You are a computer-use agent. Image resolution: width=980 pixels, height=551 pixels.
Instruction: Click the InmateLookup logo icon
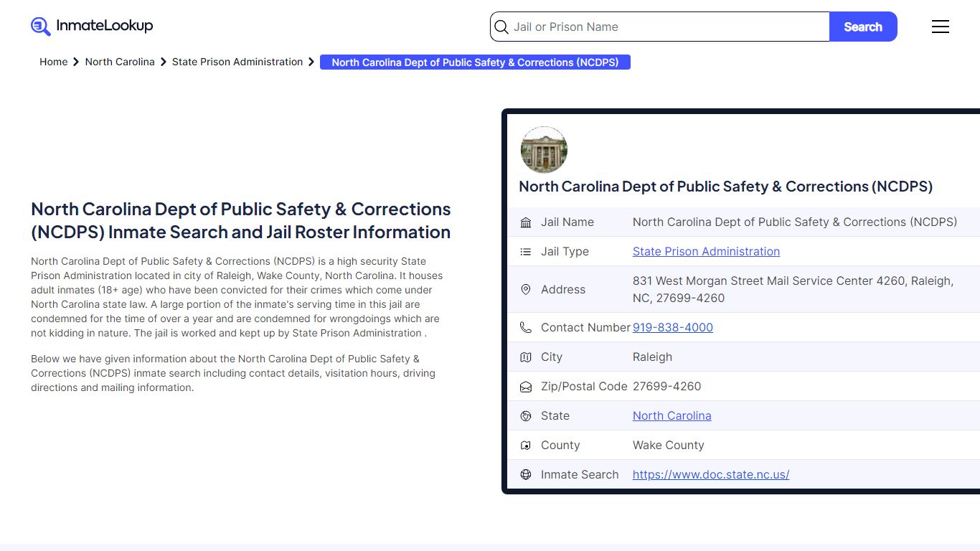[x=41, y=27]
